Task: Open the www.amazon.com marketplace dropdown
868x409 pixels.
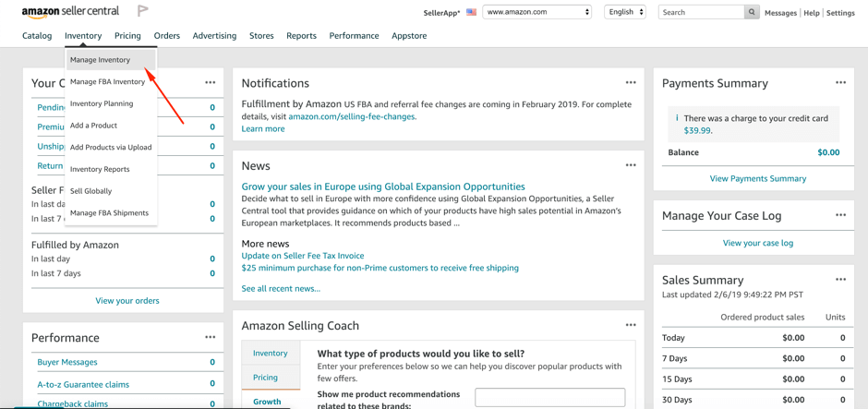Action: point(537,12)
